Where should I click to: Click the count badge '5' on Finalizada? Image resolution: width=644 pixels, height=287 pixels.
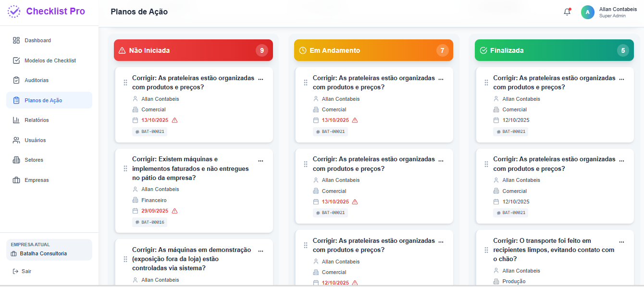pyautogui.click(x=623, y=50)
